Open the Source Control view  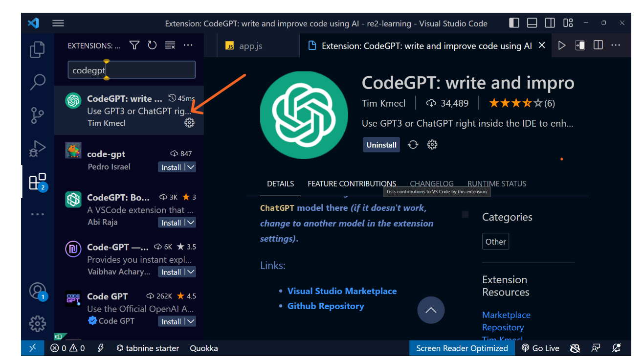(x=37, y=115)
